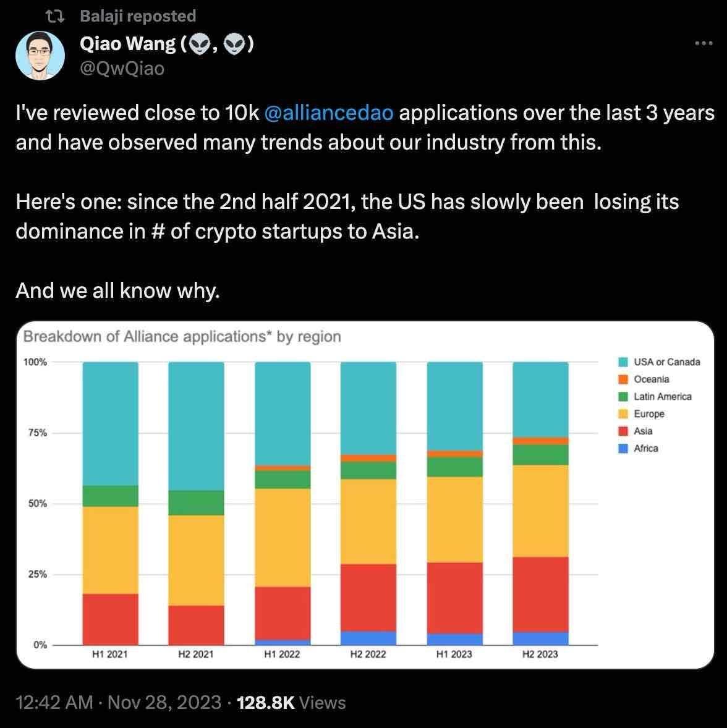Viewport: 727px width, 728px height.
Task: Select the USA or Canada legend marker
Action: click(x=623, y=362)
